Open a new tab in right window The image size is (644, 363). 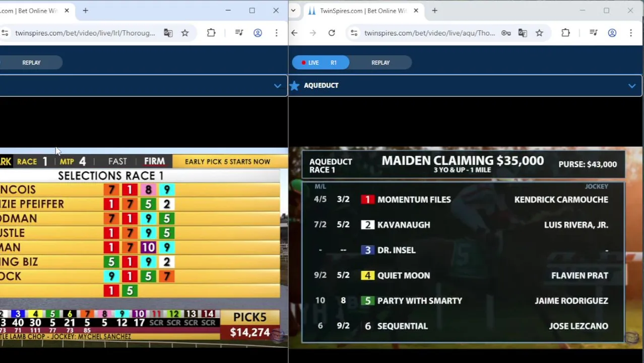tap(434, 11)
